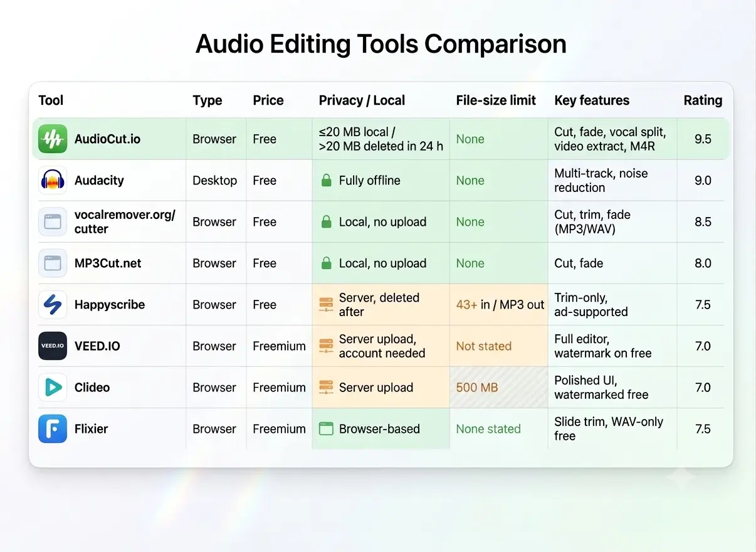The image size is (756, 552).
Task: Click the browser icon beside Browser-based
Action: (x=326, y=429)
